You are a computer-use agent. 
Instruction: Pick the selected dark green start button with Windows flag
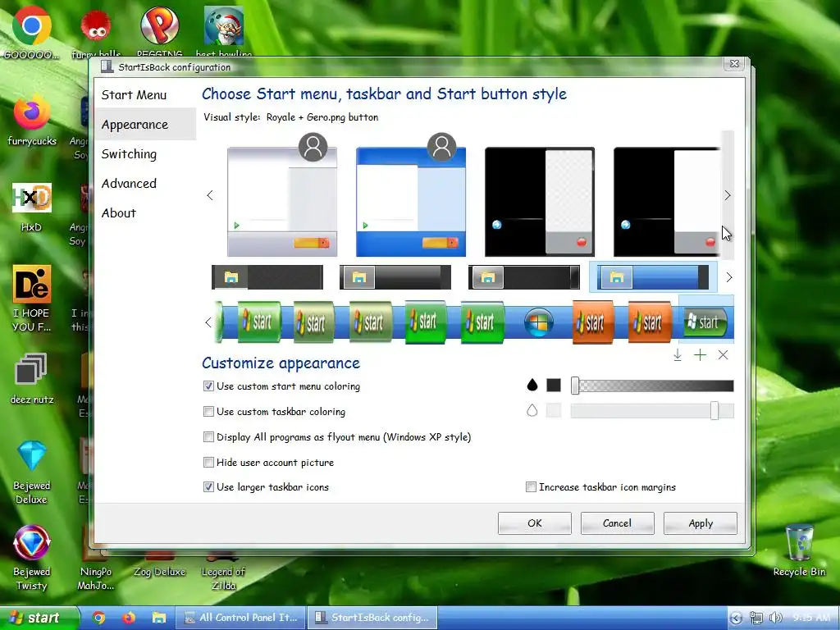tap(706, 322)
